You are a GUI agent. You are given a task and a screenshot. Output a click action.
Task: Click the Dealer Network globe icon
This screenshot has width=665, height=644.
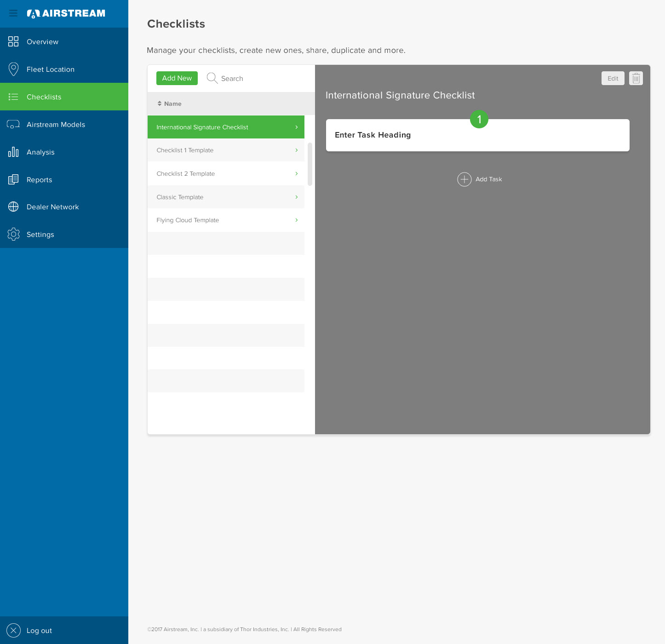click(13, 207)
